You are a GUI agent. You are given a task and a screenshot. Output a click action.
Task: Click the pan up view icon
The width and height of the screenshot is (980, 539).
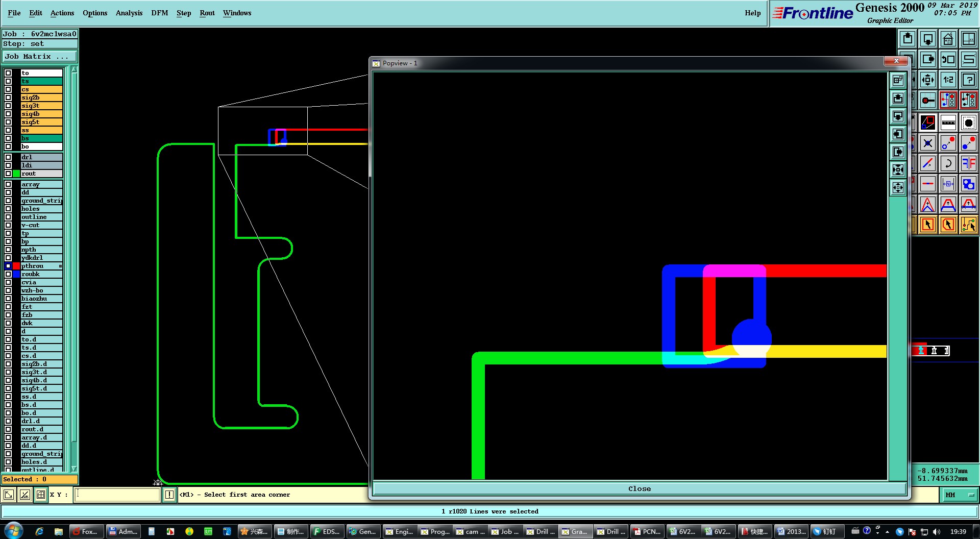908,39
